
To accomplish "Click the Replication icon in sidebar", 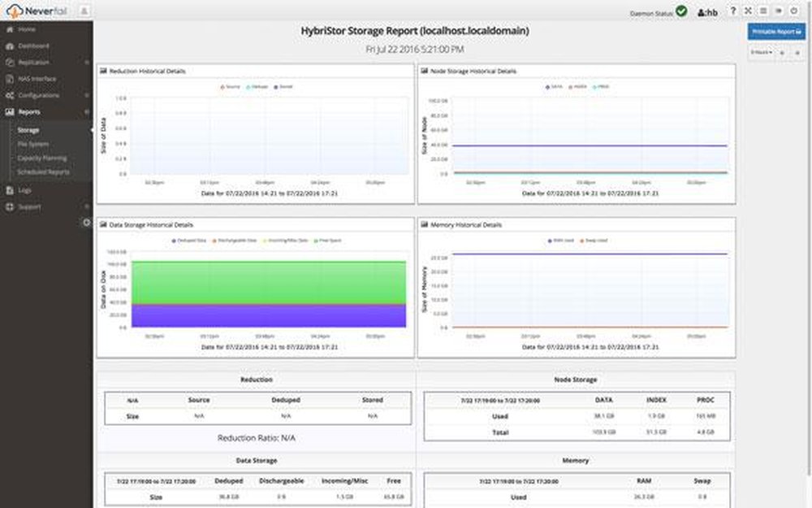I will click(9, 63).
